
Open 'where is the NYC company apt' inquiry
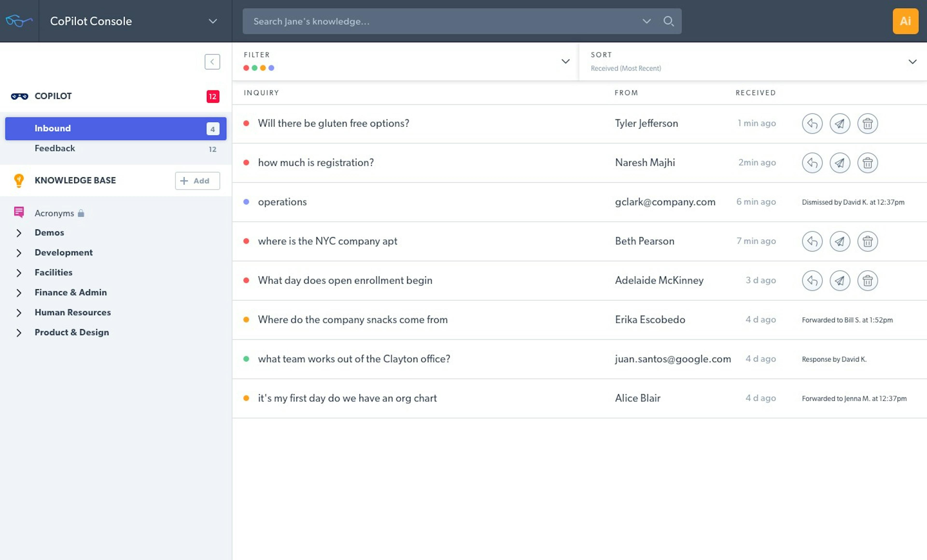[327, 241]
